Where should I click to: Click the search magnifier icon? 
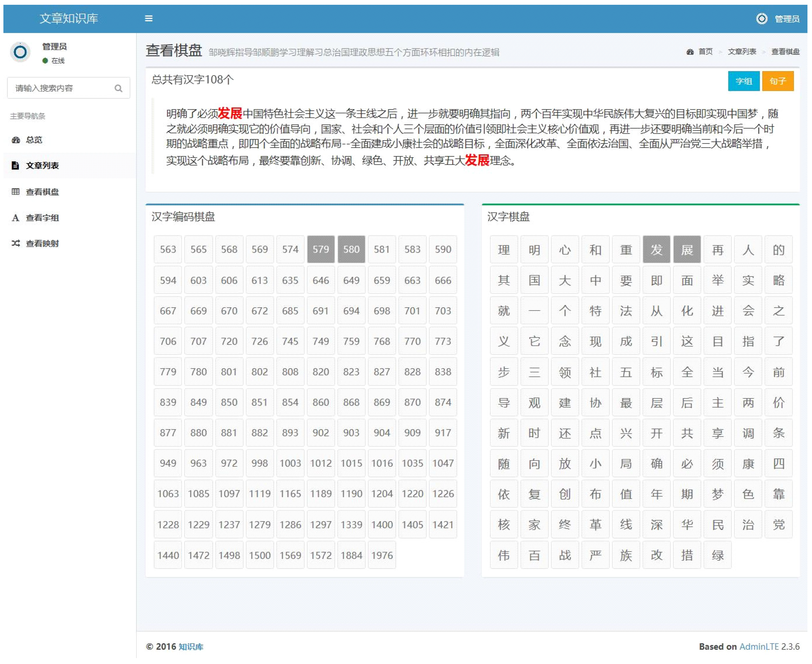tap(119, 88)
